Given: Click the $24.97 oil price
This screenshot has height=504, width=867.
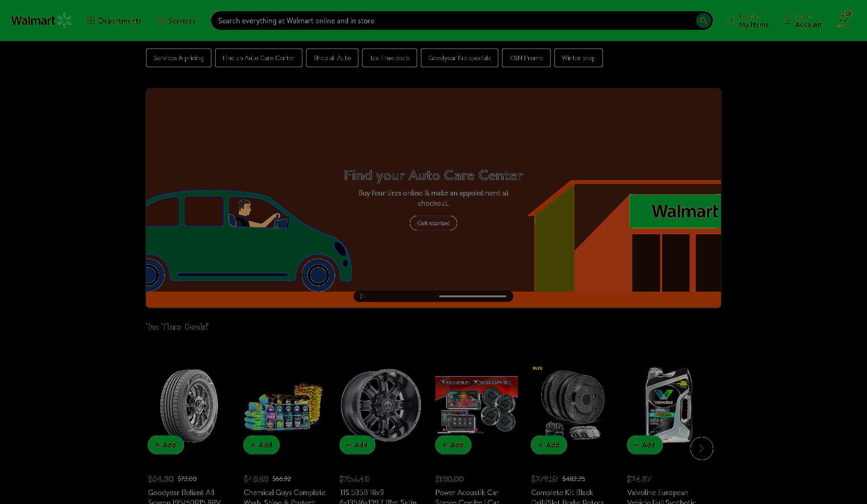Looking at the screenshot, I should click(639, 479).
